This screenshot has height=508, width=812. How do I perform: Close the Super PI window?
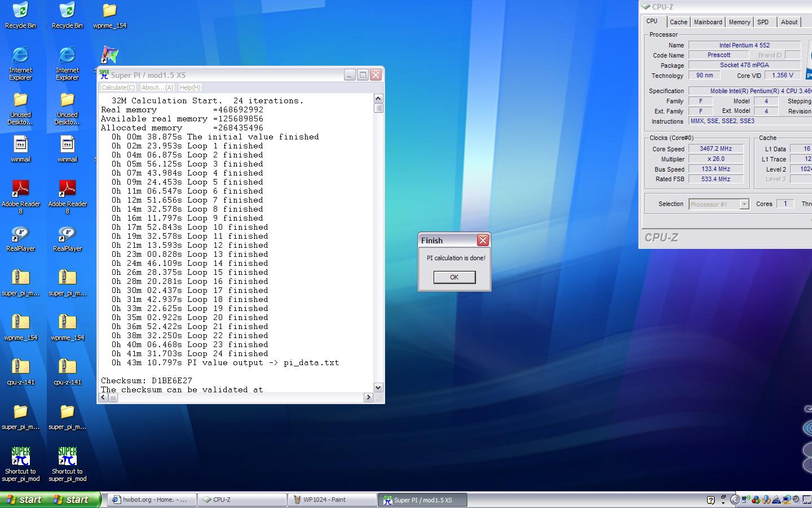pyautogui.click(x=376, y=75)
